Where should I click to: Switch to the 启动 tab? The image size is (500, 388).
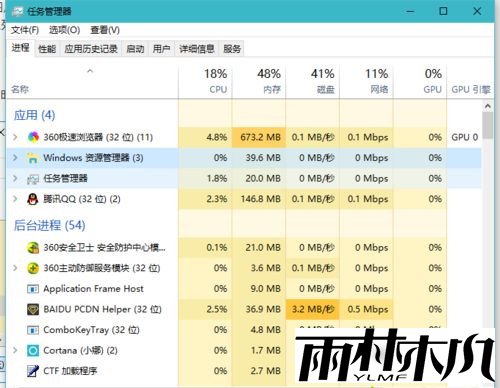tap(135, 49)
